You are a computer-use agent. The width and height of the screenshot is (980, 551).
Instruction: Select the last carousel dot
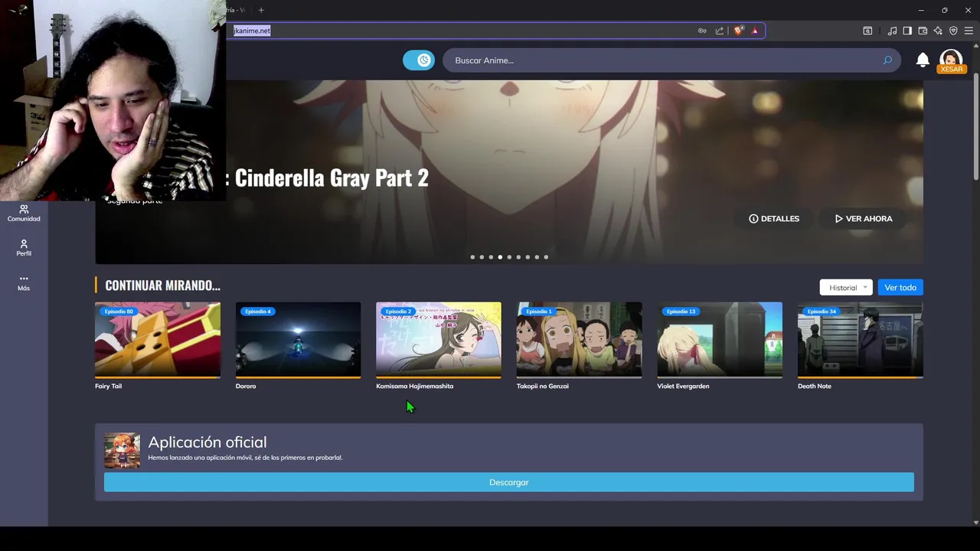tap(546, 257)
